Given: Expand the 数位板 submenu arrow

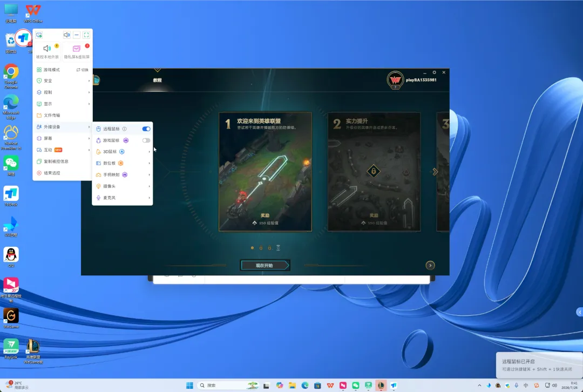Looking at the screenshot, I should (149, 163).
